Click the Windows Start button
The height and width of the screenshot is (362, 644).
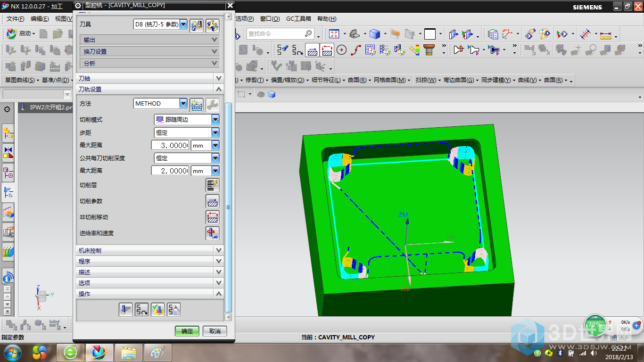pos(12,352)
